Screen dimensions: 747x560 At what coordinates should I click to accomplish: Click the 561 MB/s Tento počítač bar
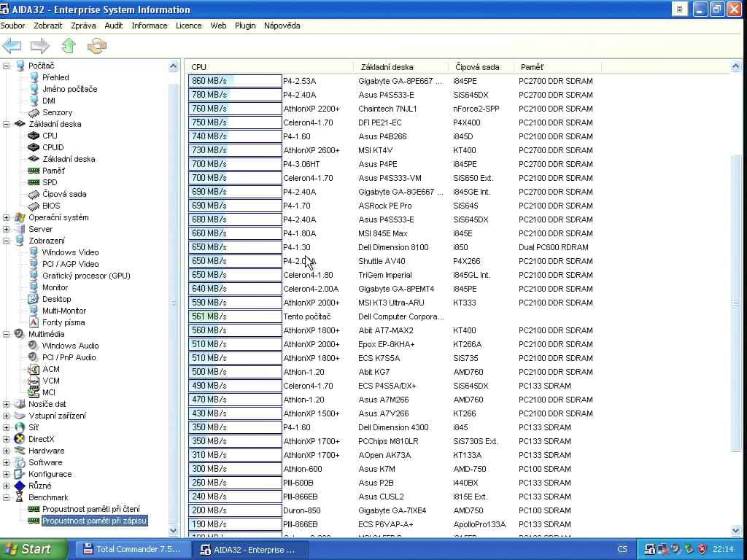tap(235, 316)
